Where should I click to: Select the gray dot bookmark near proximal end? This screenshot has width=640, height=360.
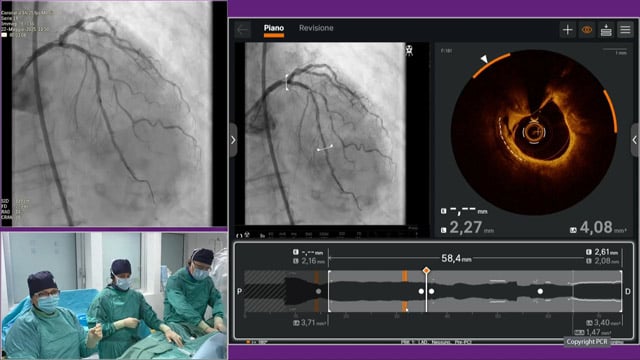pyautogui.click(x=318, y=291)
